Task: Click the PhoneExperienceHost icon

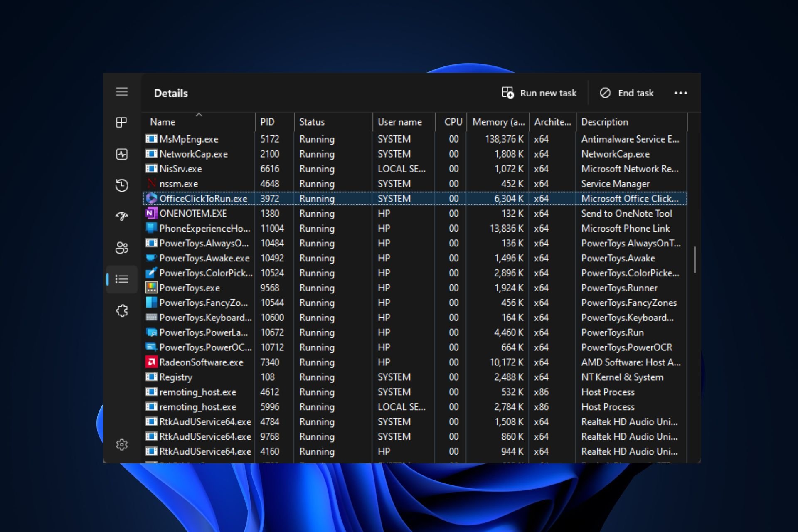Action: point(151,228)
